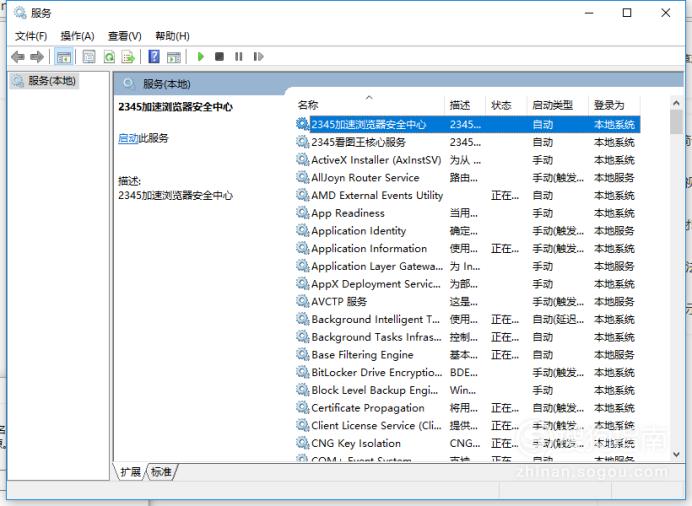Open the 文件(F) menu
The image size is (692, 506).
tap(31, 36)
